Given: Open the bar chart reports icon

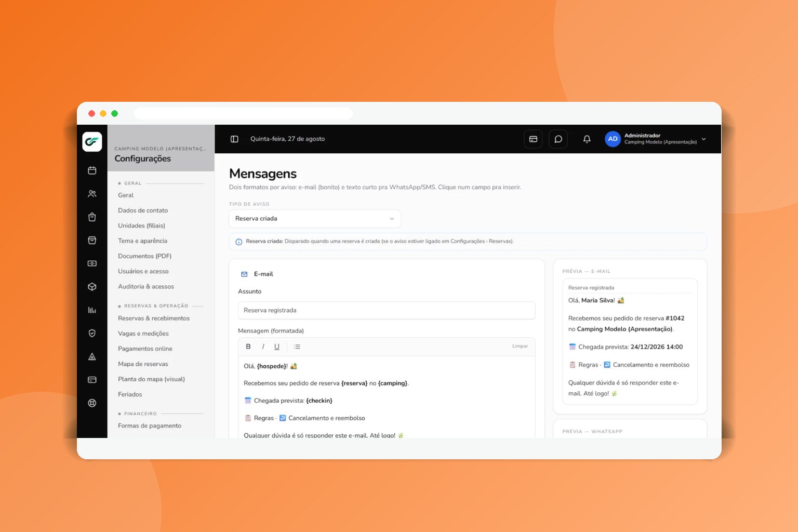Looking at the screenshot, I should point(92,310).
